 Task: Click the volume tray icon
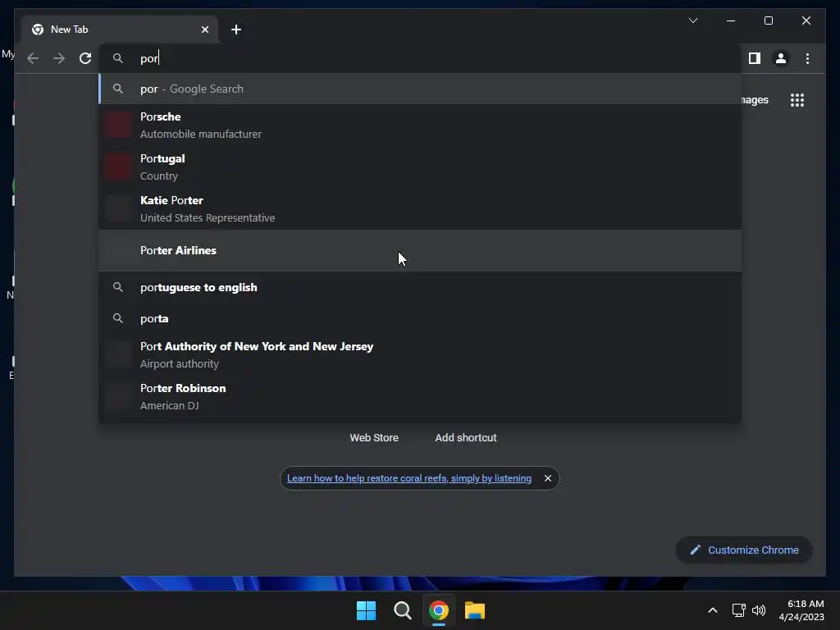click(x=759, y=610)
